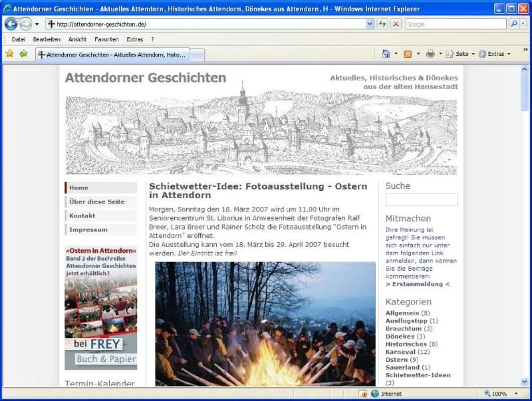This screenshot has width=532, height=401.
Task: Open the RSS feed icon in the toolbar
Action: point(408,53)
